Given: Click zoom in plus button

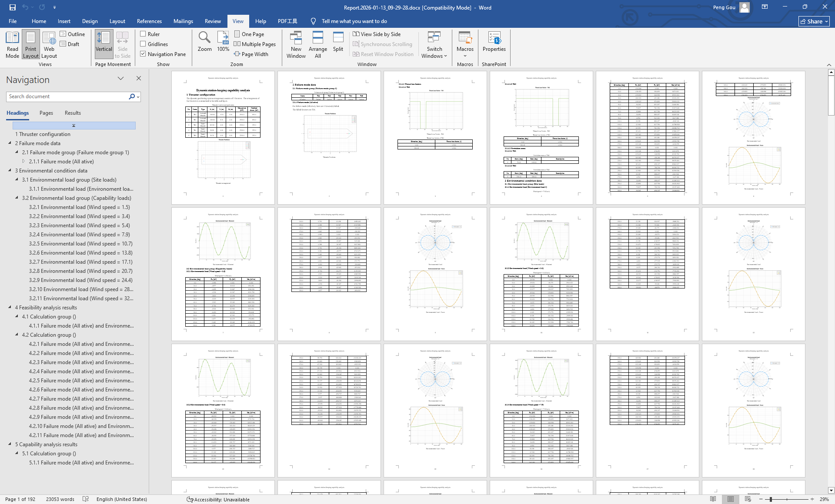Looking at the screenshot, I should click(812, 499).
